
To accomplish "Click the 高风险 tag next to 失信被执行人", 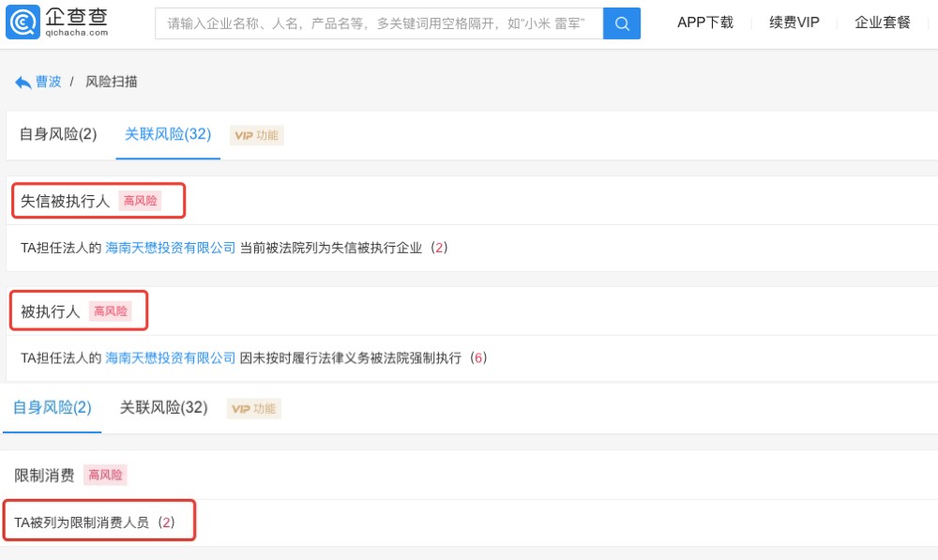I will (x=140, y=201).
